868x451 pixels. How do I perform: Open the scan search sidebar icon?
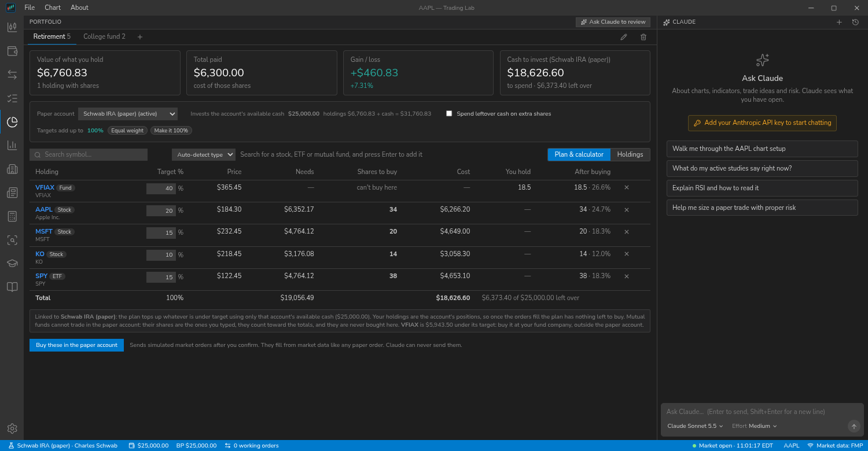12,240
